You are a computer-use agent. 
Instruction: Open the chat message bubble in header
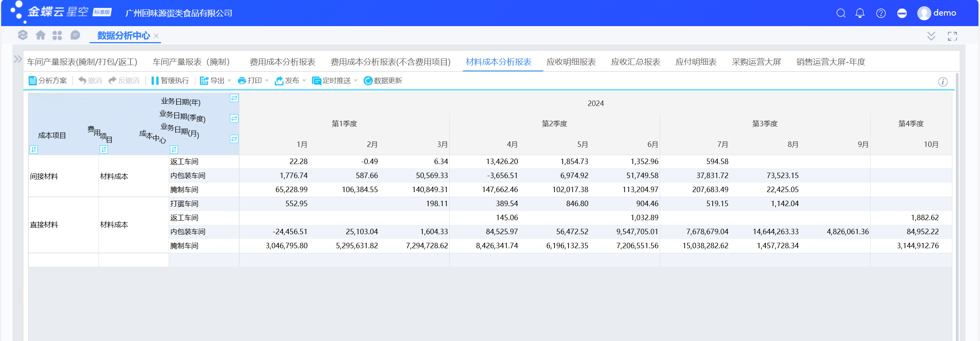coord(902,13)
